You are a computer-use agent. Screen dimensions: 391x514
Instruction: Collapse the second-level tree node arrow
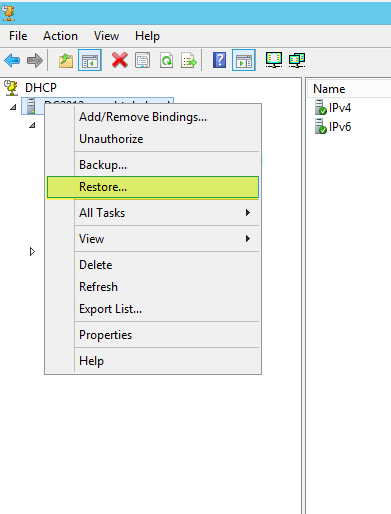32,125
